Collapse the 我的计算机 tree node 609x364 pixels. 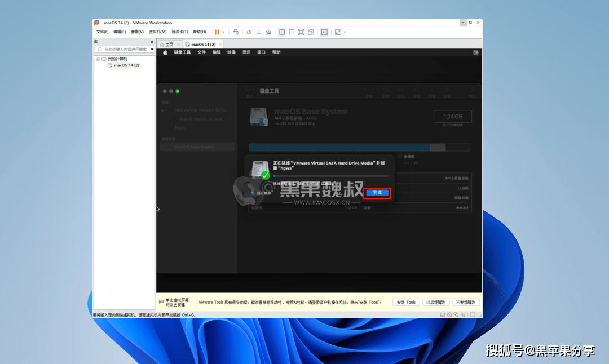point(98,59)
